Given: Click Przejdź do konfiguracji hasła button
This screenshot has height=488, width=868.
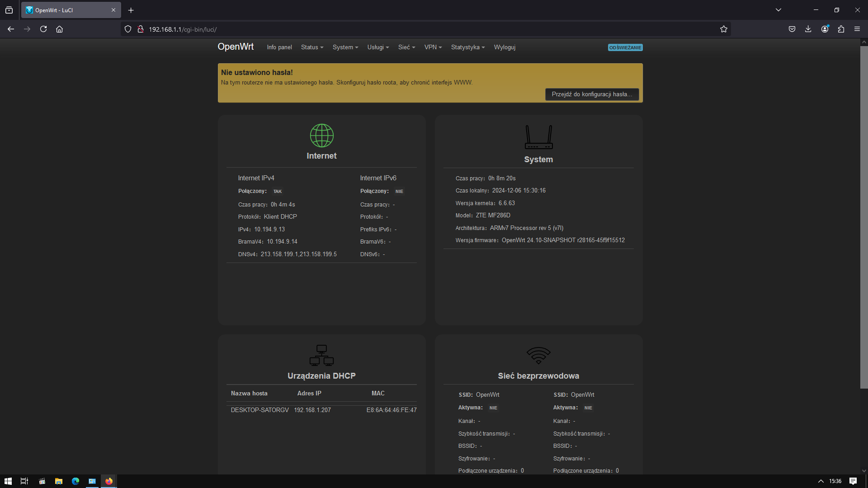Looking at the screenshot, I should 592,94.
